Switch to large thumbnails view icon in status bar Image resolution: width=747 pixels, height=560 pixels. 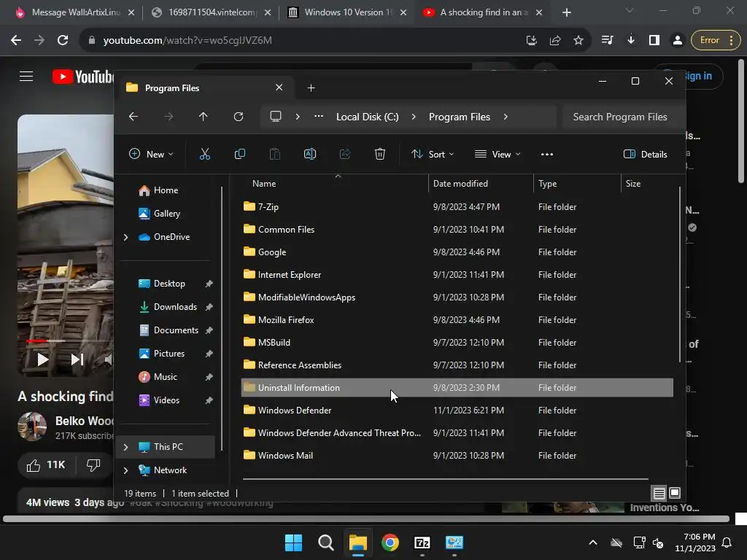675,493
